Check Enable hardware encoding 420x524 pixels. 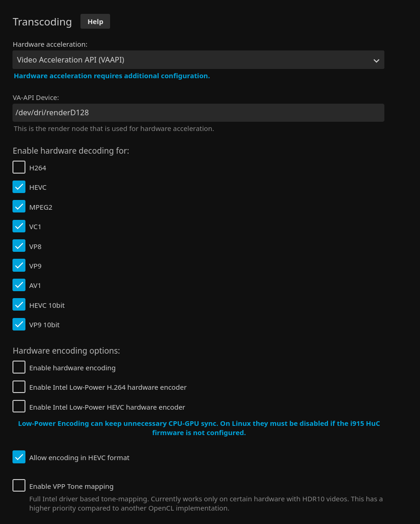pos(19,368)
